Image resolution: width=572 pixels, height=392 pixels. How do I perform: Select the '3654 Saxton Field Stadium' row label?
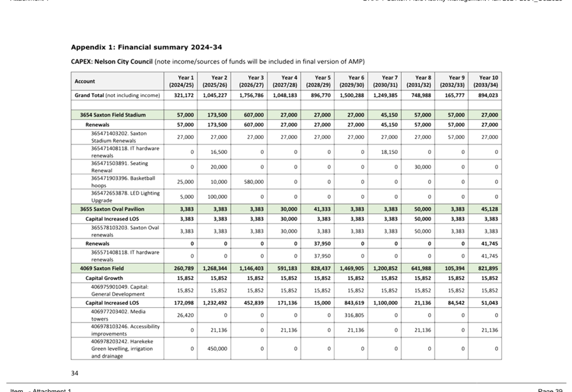[x=113, y=115]
